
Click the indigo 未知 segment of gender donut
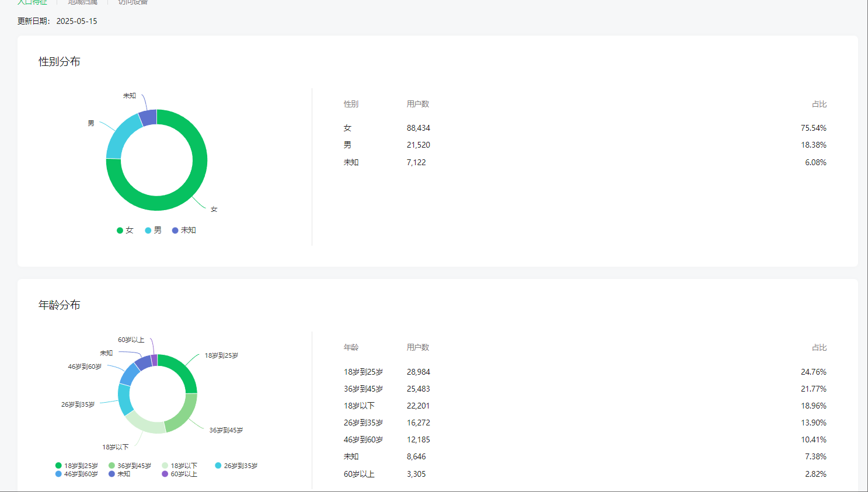(148, 117)
